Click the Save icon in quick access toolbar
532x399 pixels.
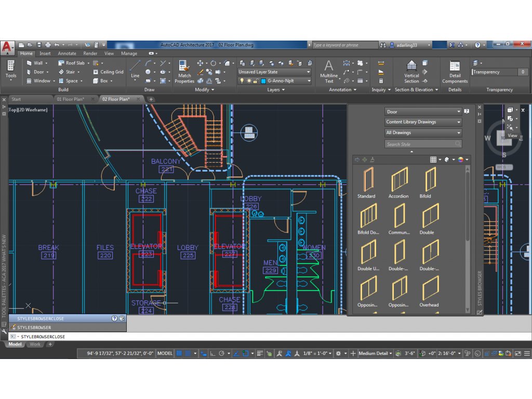click(39, 45)
